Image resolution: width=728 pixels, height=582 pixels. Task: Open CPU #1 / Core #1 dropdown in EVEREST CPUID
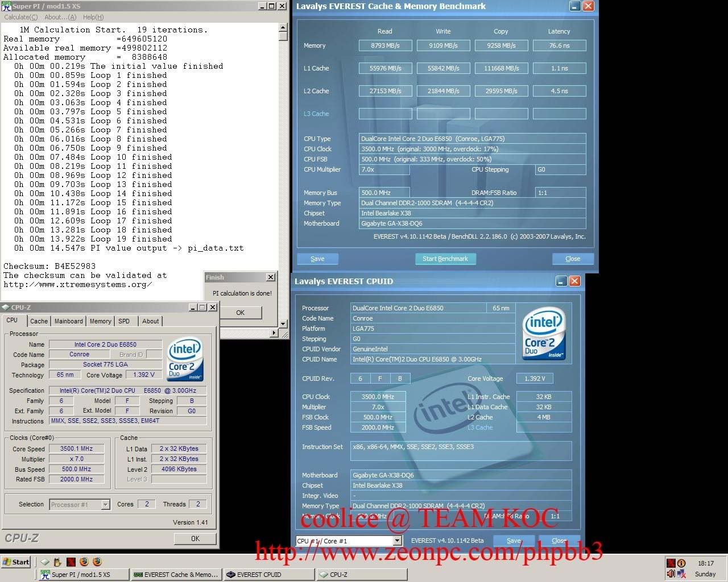click(x=397, y=541)
